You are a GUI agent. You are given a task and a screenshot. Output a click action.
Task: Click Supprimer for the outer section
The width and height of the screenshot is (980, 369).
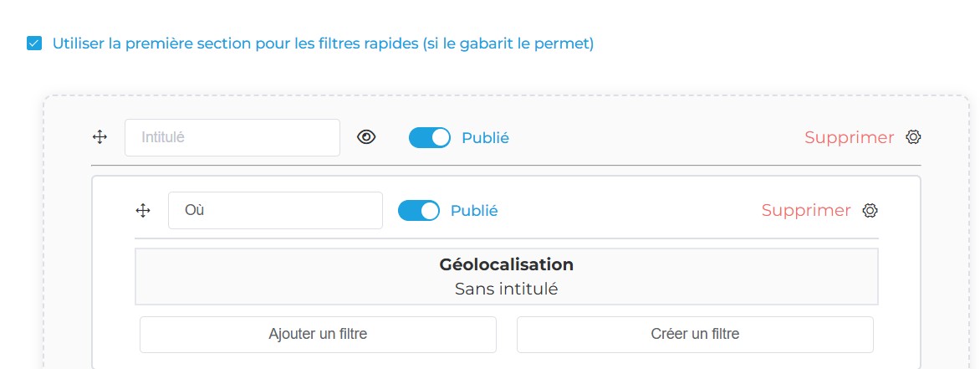[x=849, y=138]
